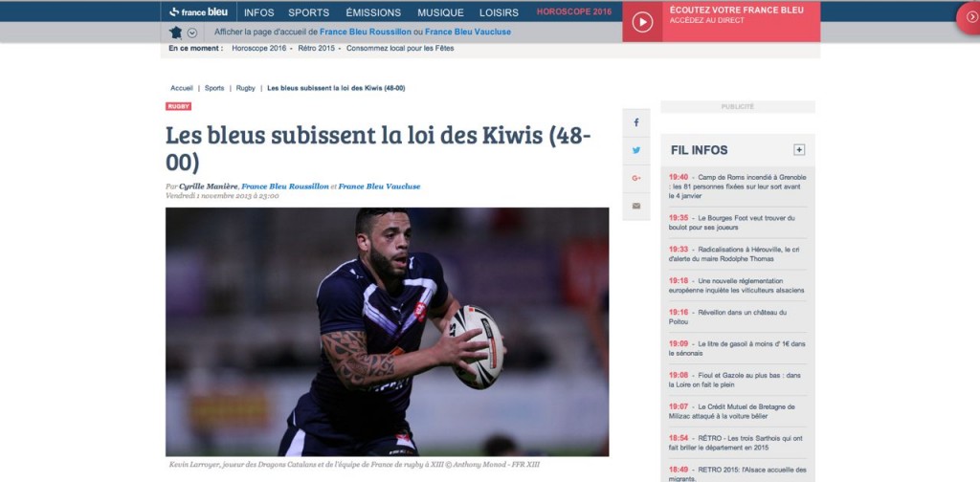
Task: Click the France map region icon
Action: click(176, 33)
